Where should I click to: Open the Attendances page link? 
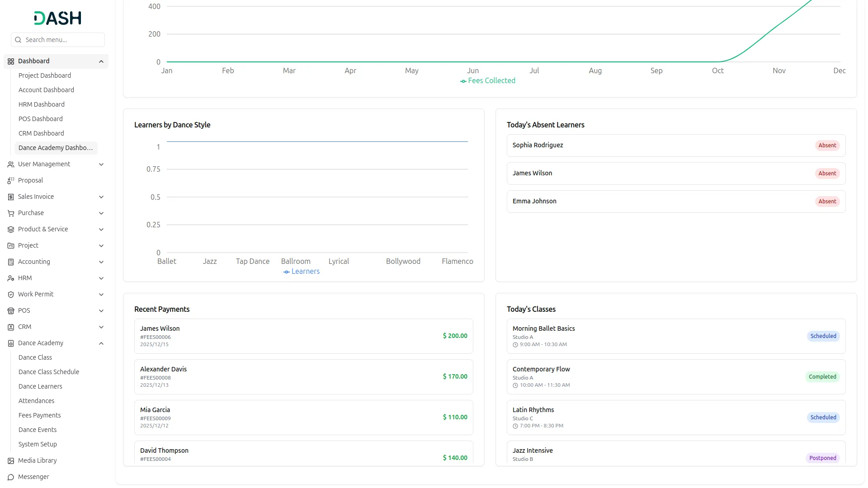(x=36, y=401)
